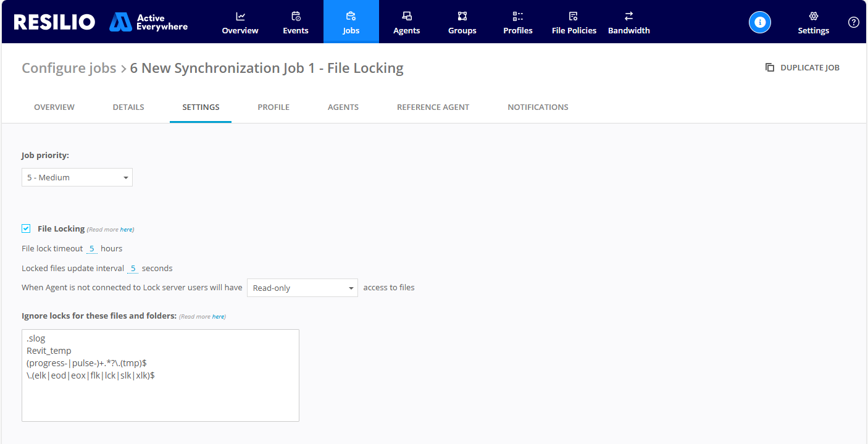Open the Agents section icon

406,15
